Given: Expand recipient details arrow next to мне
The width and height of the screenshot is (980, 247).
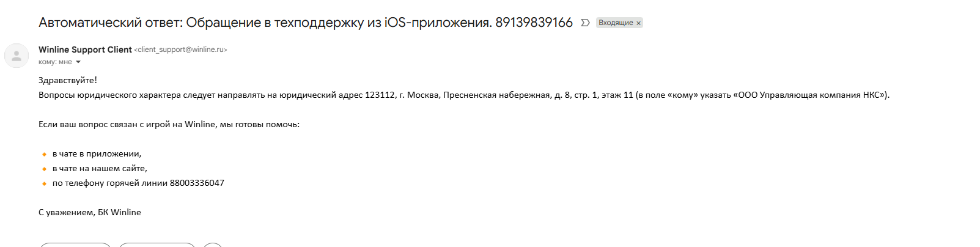Looking at the screenshot, I should 78,62.
